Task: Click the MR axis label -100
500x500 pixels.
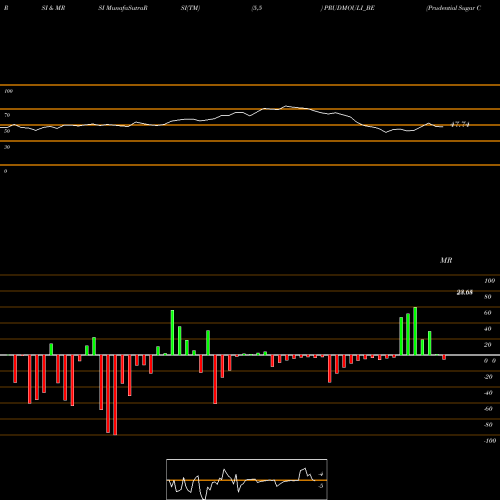Action: (x=490, y=441)
